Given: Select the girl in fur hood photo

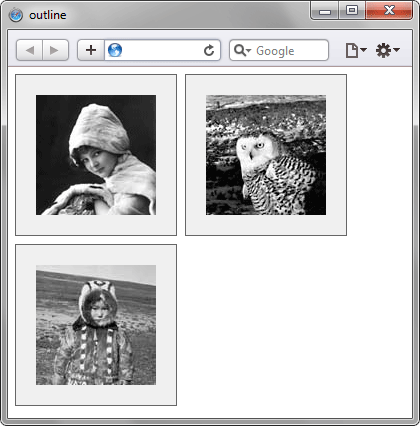Looking at the screenshot, I should (96, 155).
